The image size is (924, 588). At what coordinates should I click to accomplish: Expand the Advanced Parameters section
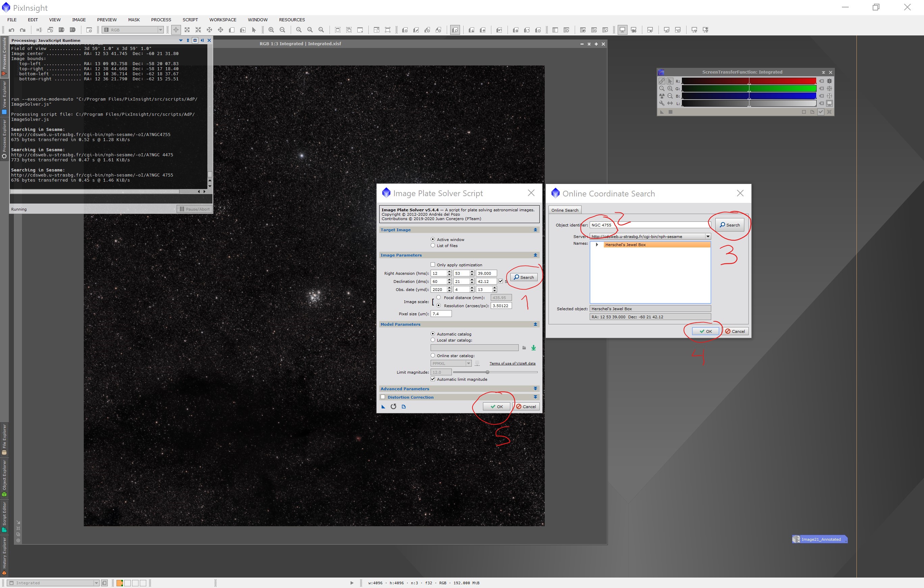(535, 389)
